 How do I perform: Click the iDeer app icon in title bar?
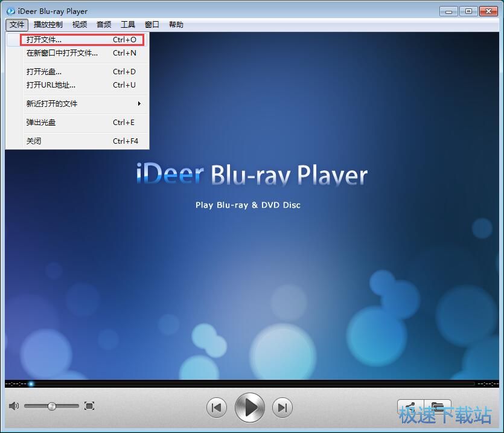pos(11,11)
